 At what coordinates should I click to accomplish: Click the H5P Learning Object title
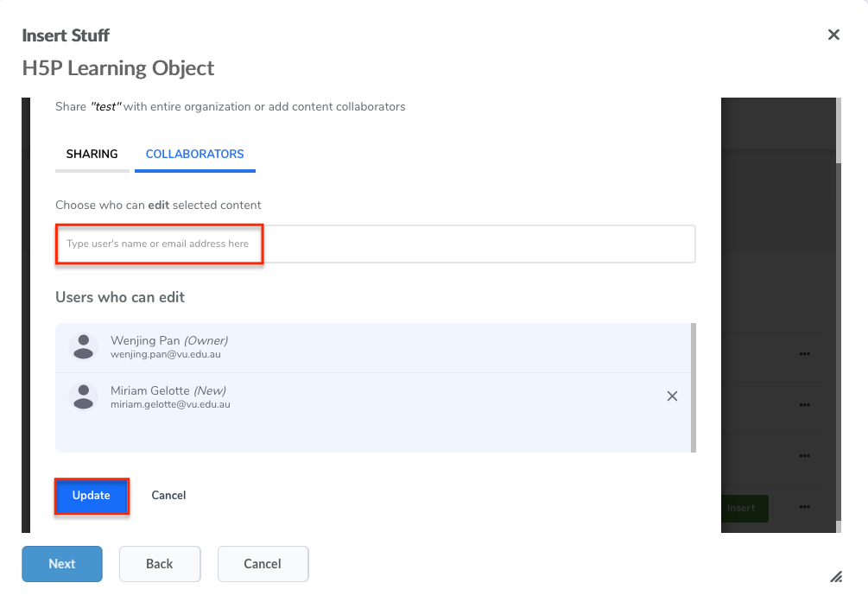118,68
